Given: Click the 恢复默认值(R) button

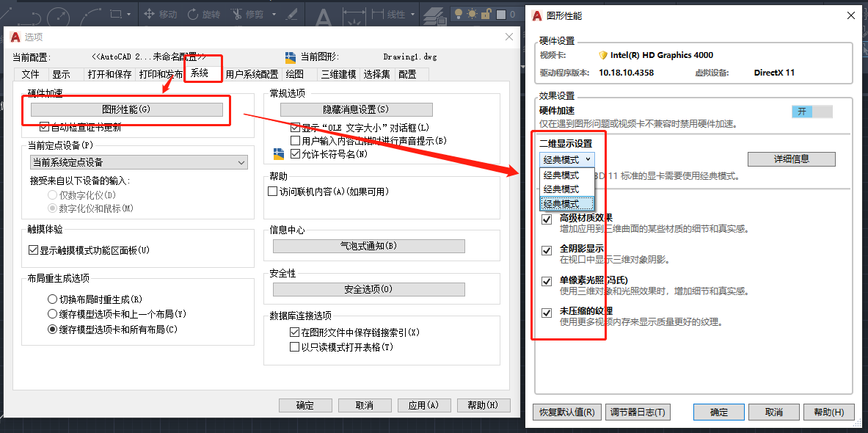Looking at the screenshot, I should click(567, 412).
